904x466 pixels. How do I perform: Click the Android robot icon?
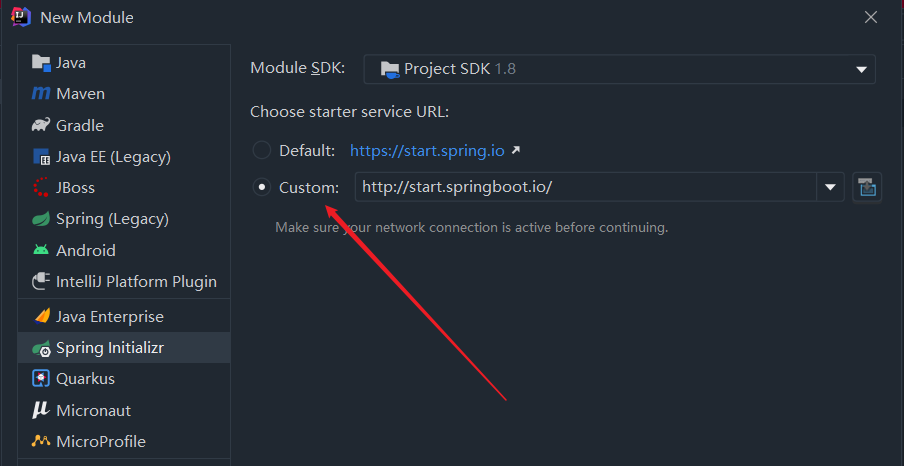pyautogui.click(x=41, y=250)
